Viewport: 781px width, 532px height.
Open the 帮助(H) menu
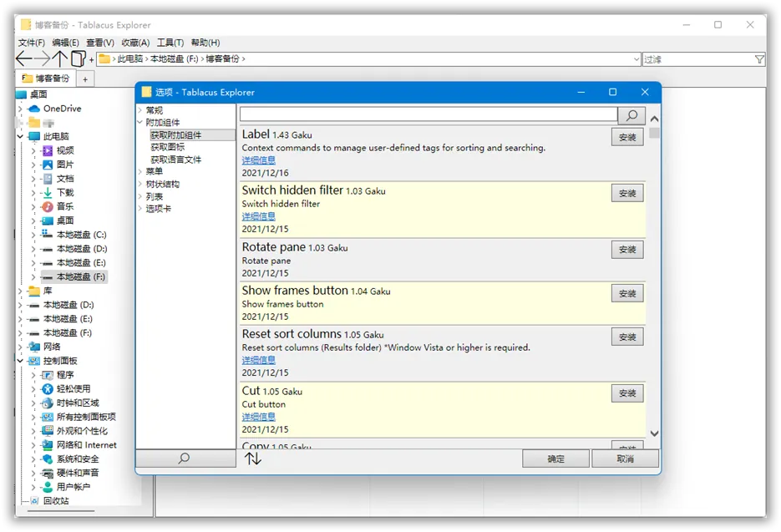[205, 43]
